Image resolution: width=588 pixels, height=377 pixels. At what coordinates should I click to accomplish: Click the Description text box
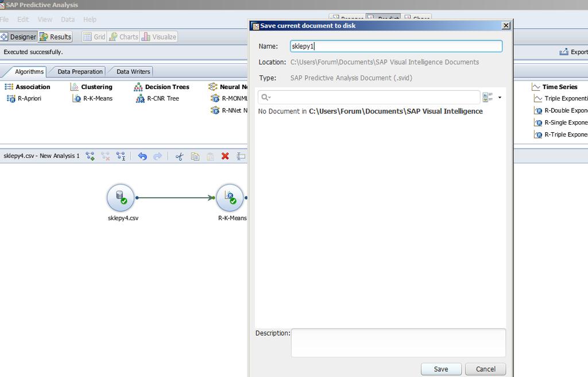(x=399, y=343)
